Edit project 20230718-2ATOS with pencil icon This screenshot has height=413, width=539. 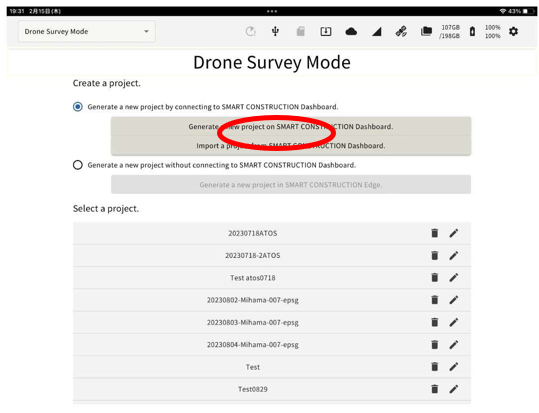454,255
